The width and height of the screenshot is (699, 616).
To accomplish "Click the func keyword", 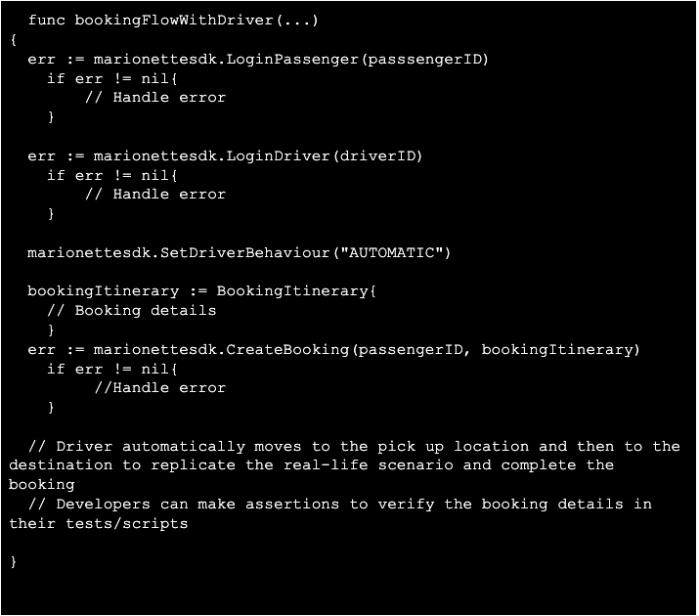I will [x=46, y=21].
